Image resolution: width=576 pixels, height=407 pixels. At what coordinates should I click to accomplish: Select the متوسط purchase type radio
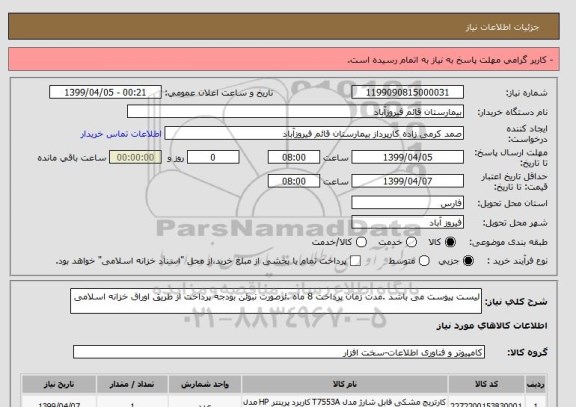click(x=424, y=261)
